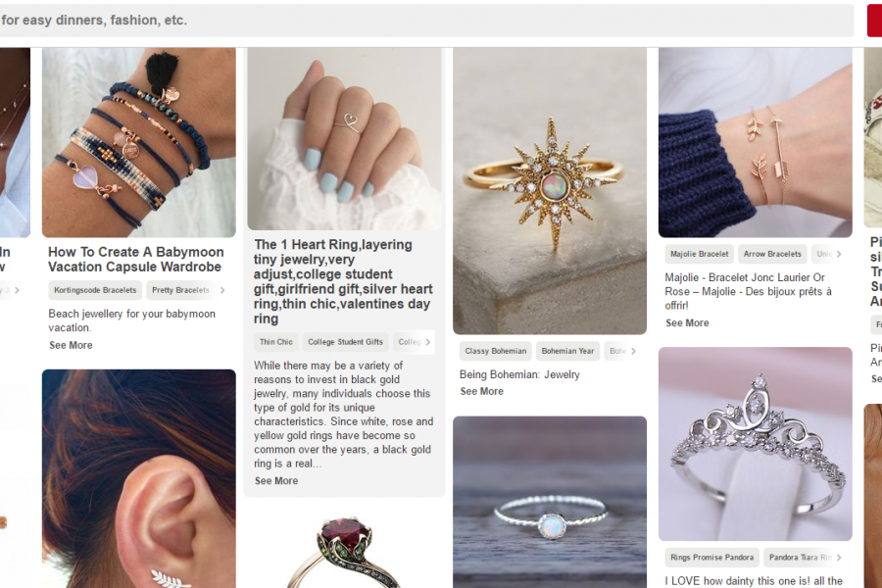Click See More under black gold jewelry text
This screenshot has height=588, width=882.
click(276, 481)
